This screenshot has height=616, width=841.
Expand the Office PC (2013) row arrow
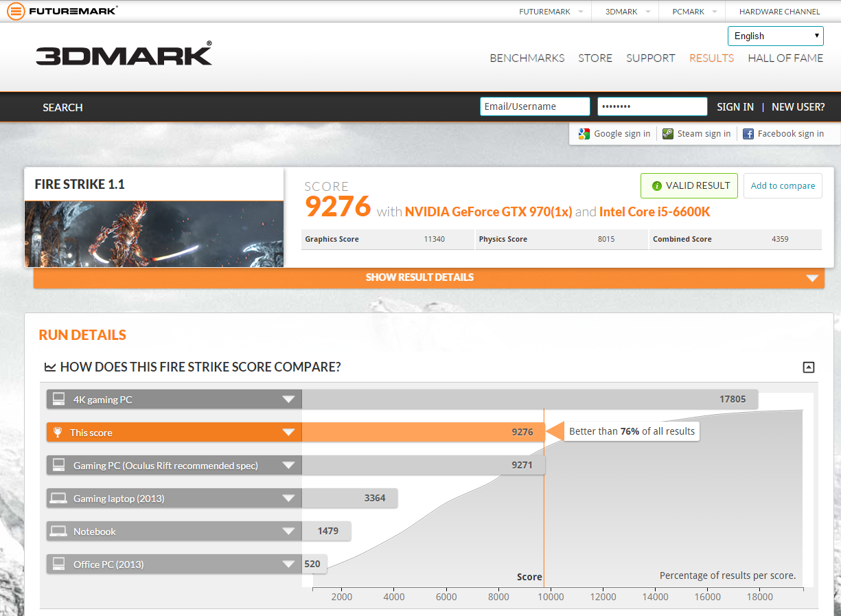click(288, 564)
